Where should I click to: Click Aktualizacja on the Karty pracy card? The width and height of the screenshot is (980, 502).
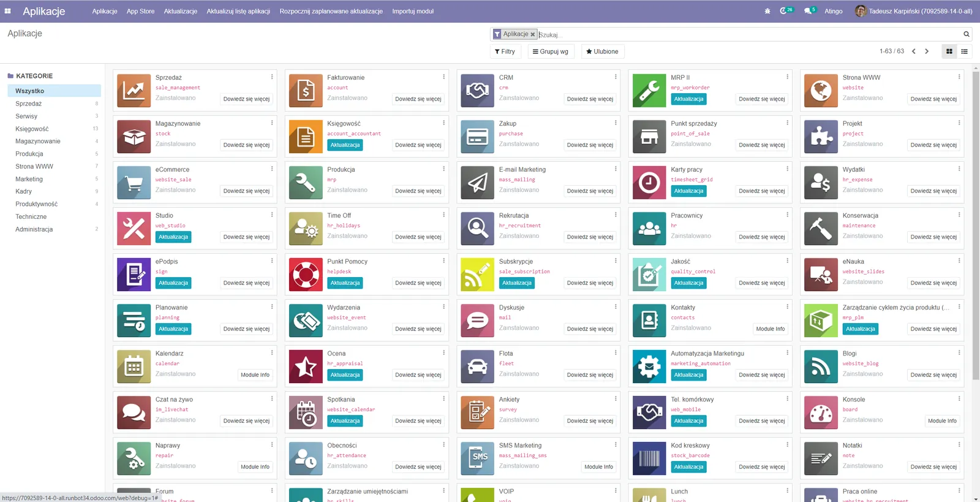point(688,191)
